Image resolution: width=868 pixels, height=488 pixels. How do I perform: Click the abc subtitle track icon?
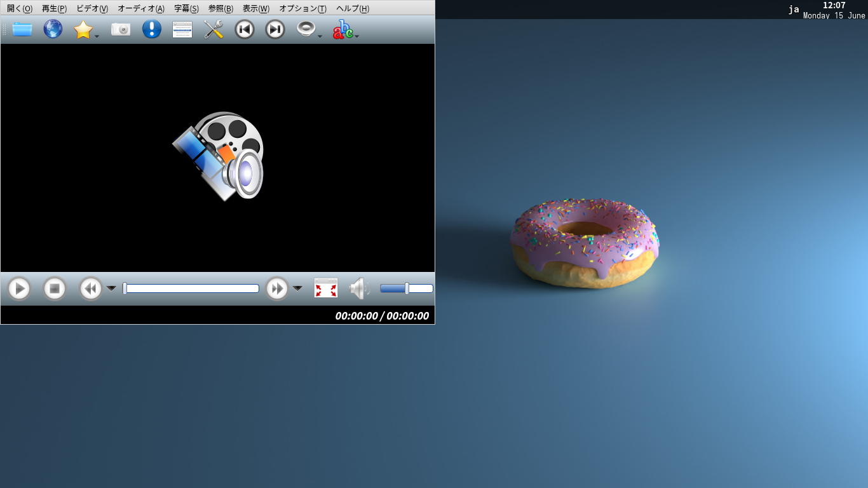click(343, 29)
